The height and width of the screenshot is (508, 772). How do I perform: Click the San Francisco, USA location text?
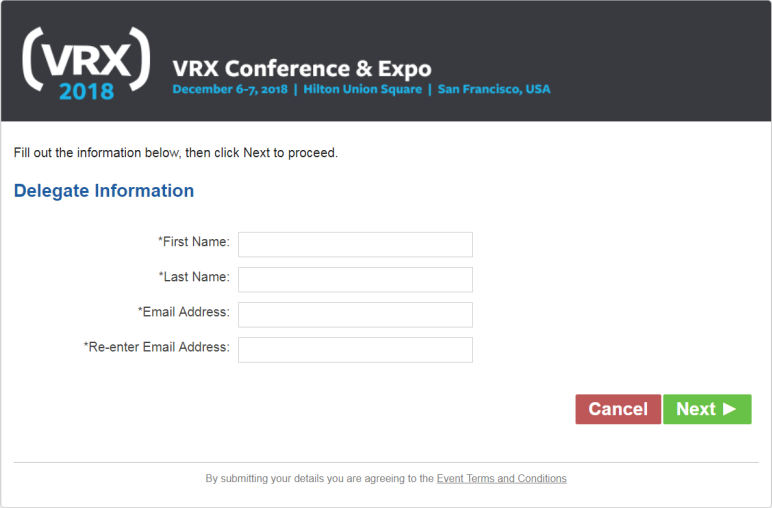[494, 89]
